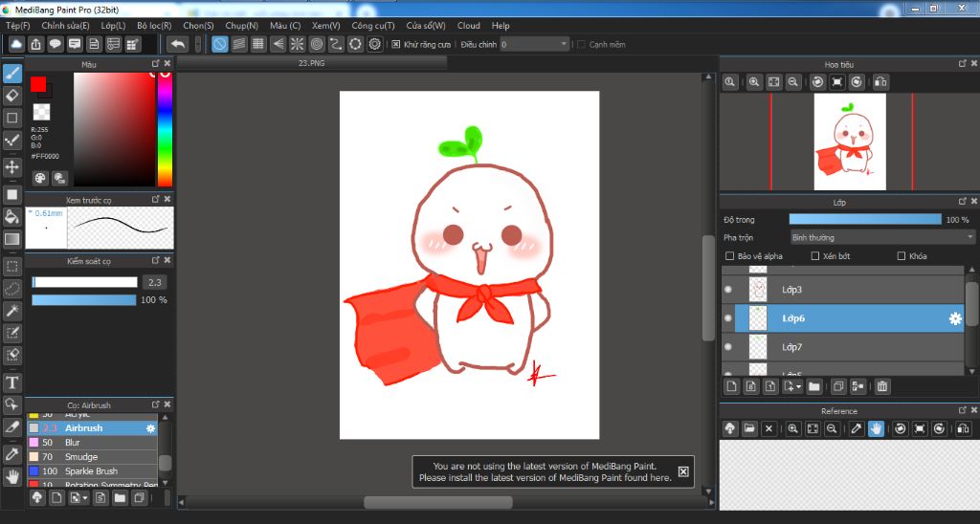Expand add-brush dropdown in brush panel
Viewport: 980px width, 524px height.
(85, 498)
